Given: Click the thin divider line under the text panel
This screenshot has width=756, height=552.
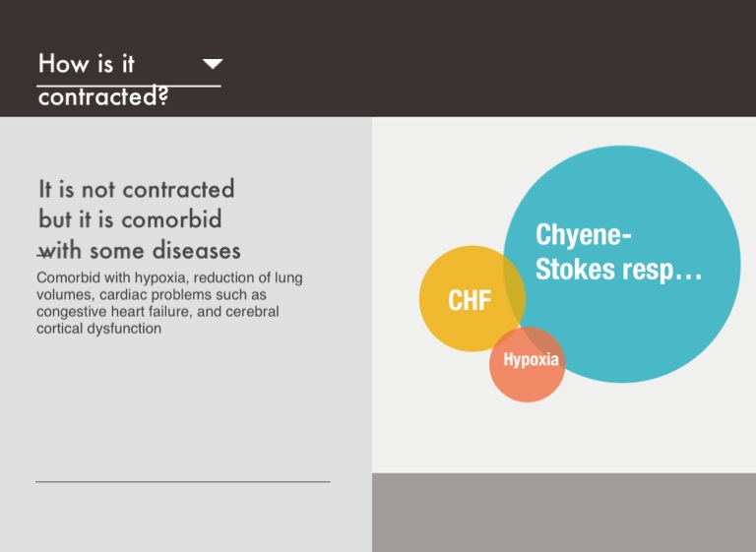Looking at the screenshot, I should click(x=182, y=482).
